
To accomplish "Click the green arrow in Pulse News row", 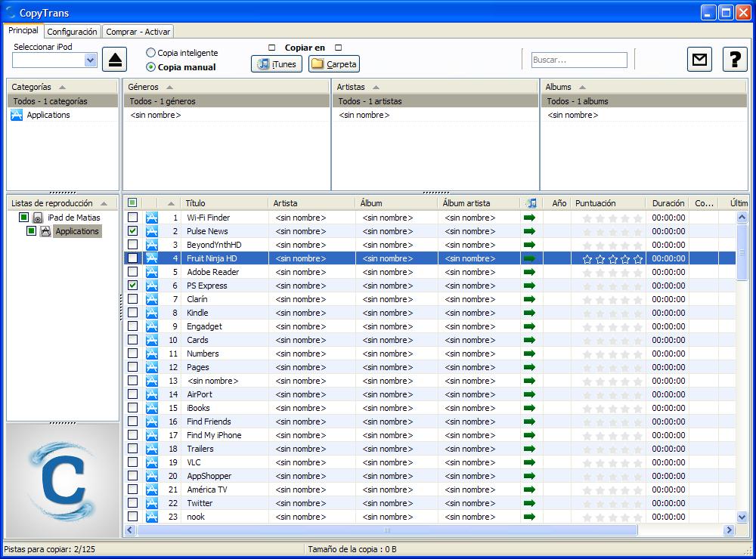I will 529,231.
